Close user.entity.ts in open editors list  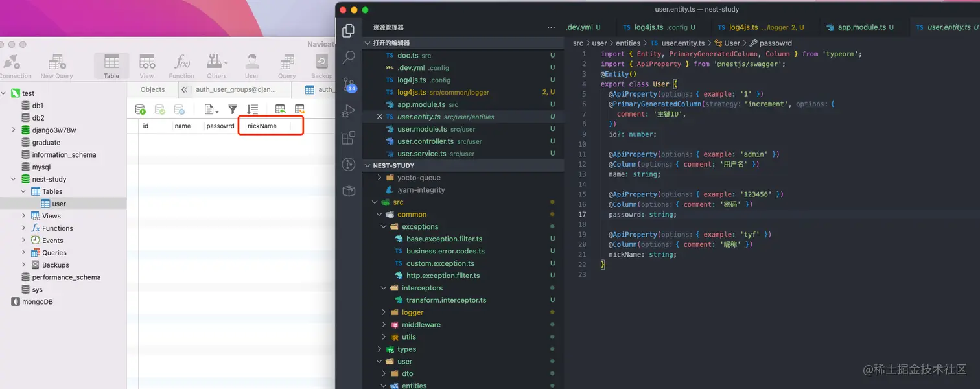(x=380, y=117)
